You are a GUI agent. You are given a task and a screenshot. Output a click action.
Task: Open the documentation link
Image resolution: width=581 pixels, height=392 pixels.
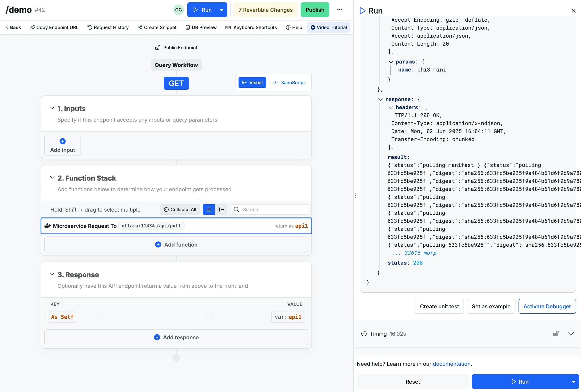click(451, 364)
